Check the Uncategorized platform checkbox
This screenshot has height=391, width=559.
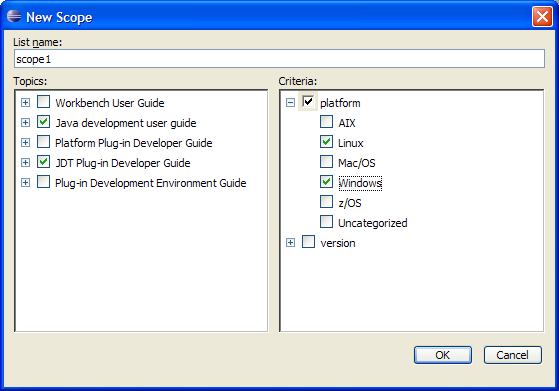pos(326,222)
